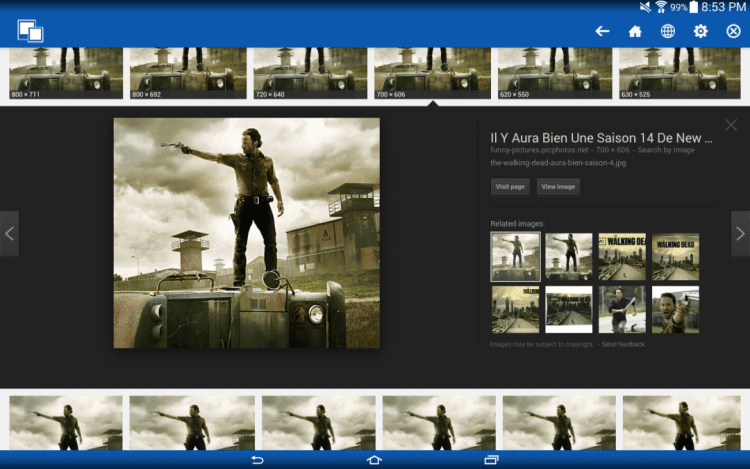Select the 700 × 606 result thumbnail
750x469 pixels.
432,73
